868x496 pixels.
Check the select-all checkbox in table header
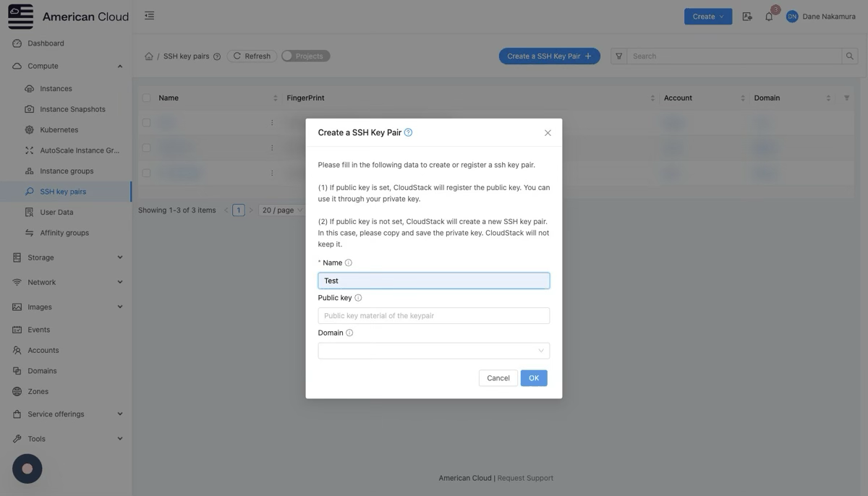147,98
